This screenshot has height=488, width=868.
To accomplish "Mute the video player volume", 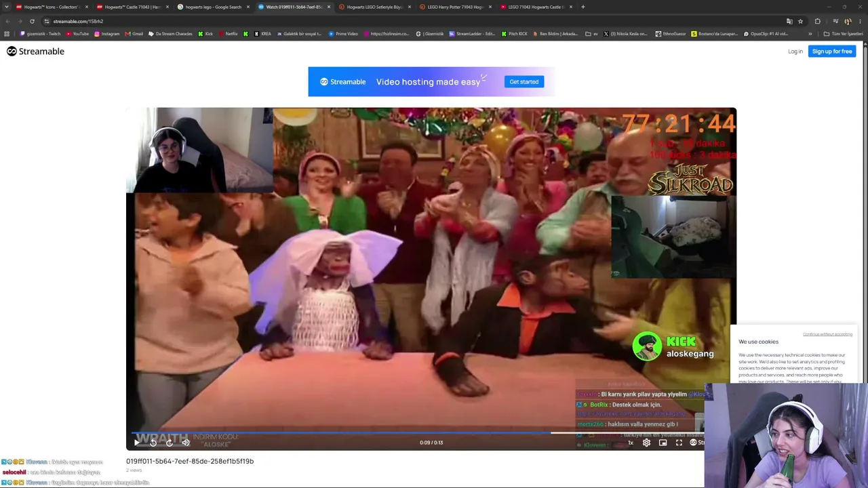I will (186, 443).
